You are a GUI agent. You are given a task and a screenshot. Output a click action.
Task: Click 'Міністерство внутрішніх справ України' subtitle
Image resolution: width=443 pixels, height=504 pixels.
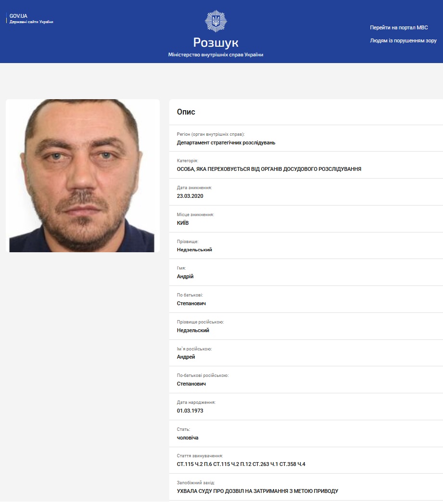[x=215, y=55]
